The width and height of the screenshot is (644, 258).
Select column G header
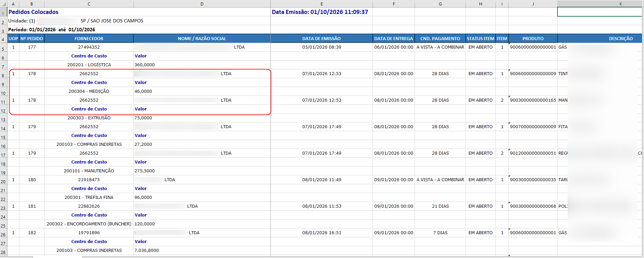pos(440,4)
